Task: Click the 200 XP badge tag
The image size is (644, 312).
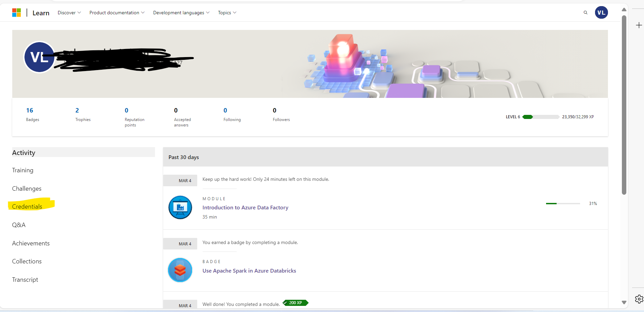Action: point(295,303)
